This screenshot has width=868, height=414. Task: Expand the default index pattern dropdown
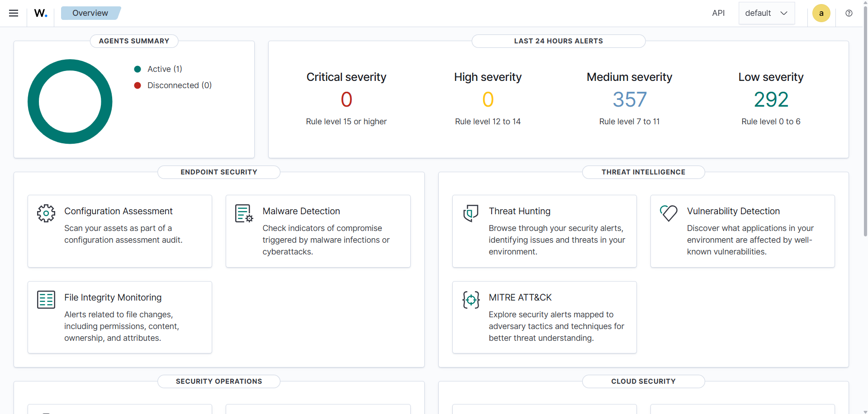pyautogui.click(x=767, y=13)
